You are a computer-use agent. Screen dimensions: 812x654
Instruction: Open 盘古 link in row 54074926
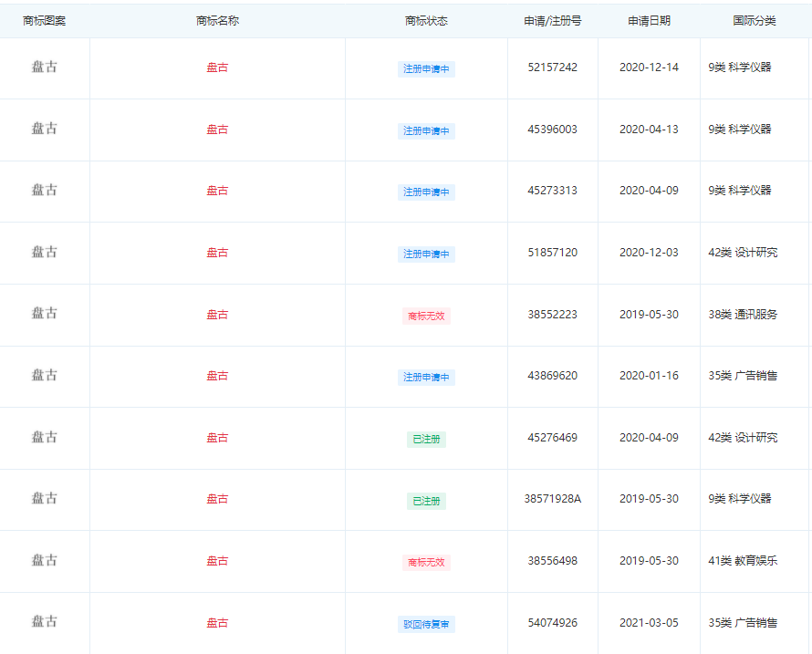[217, 623]
